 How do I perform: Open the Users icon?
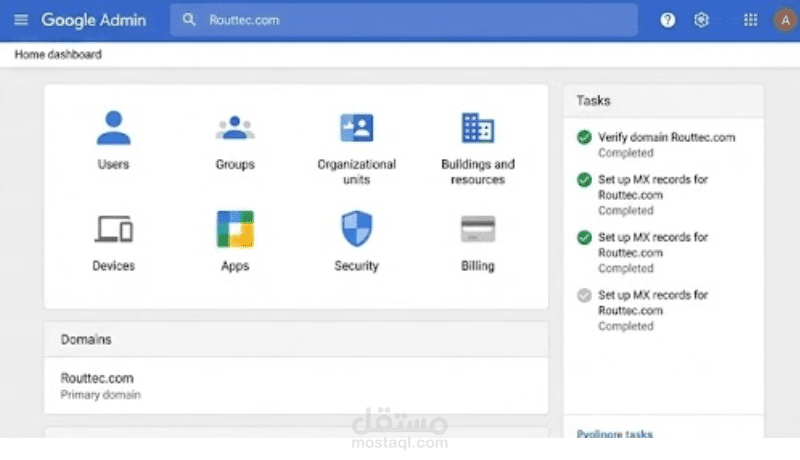coord(113,127)
